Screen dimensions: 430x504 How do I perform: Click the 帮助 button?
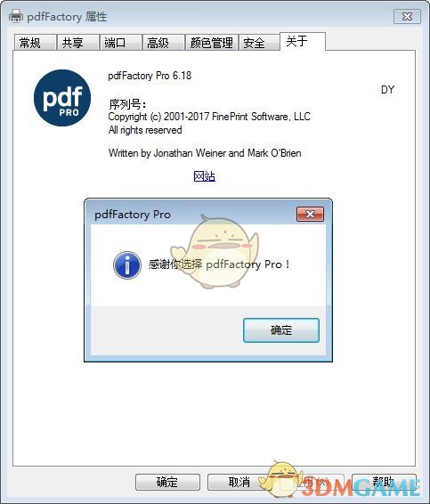[384, 482]
